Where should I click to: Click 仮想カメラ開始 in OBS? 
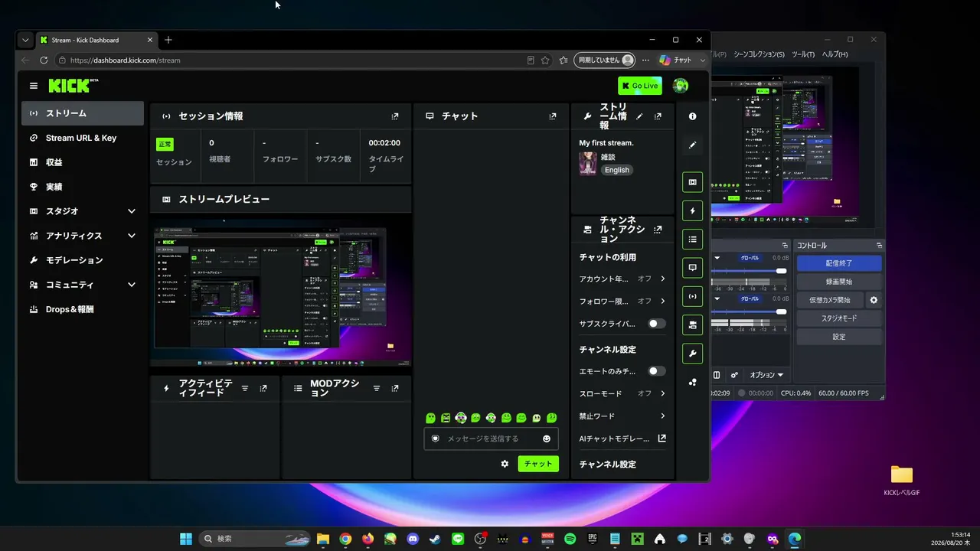tap(830, 300)
